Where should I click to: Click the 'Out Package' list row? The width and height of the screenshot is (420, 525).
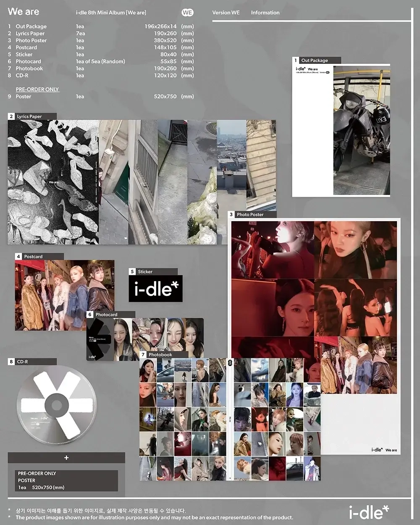[x=101, y=26]
